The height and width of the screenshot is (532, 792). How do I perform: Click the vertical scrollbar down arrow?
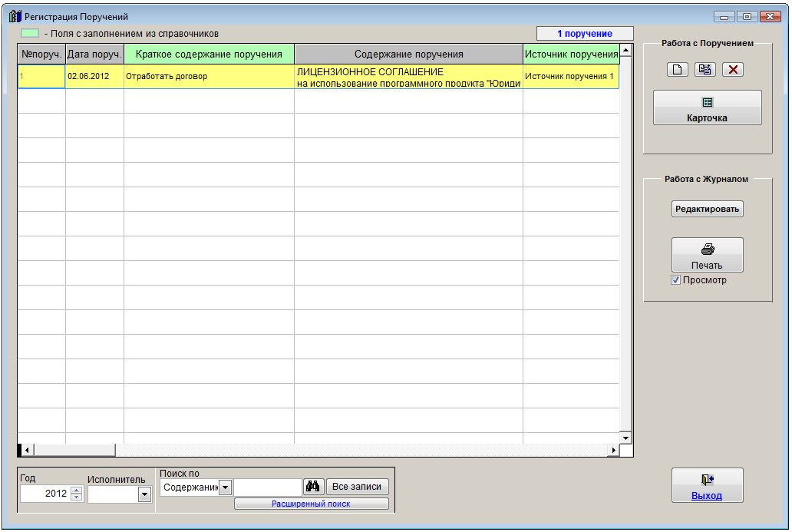pyautogui.click(x=625, y=438)
